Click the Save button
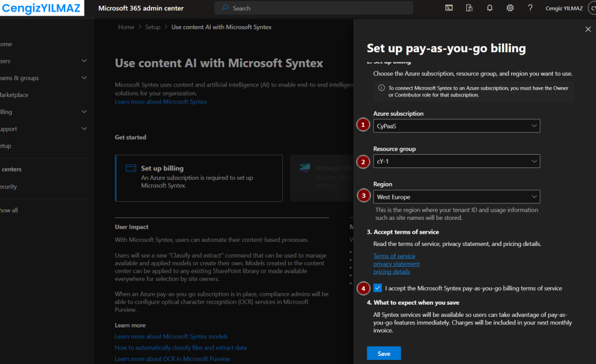 point(384,353)
